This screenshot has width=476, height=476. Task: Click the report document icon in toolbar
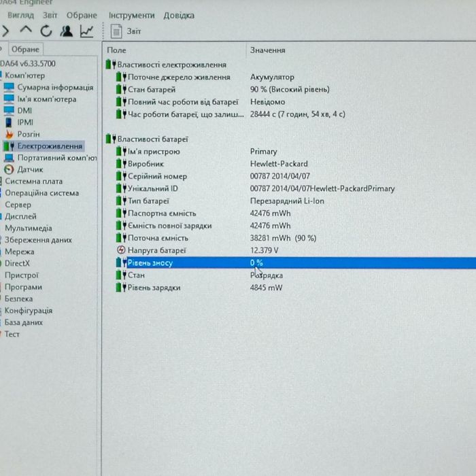[x=116, y=31]
